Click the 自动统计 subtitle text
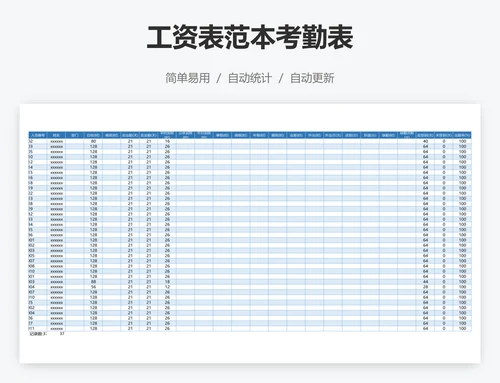Viewport: 500px width, 383px height. coord(250,78)
